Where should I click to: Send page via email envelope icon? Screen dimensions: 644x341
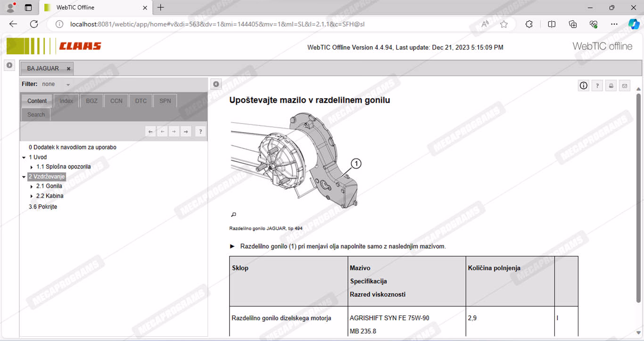[625, 85]
